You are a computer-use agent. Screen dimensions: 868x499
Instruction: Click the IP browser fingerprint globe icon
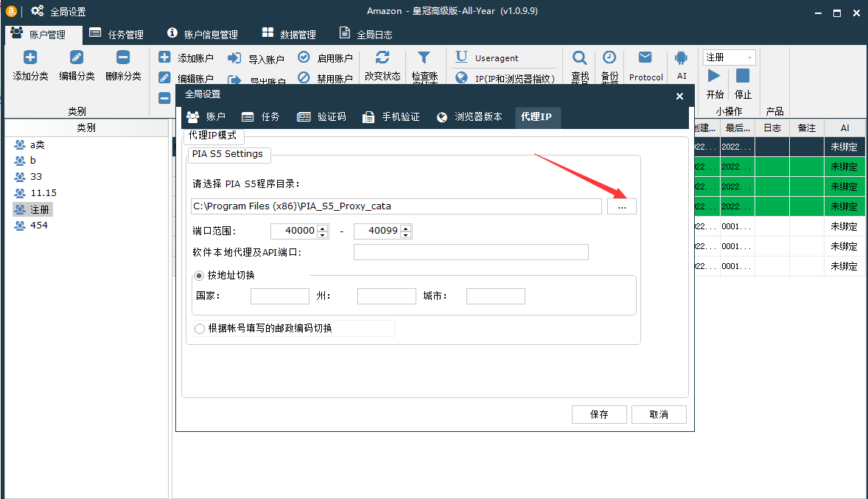coord(462,77)
